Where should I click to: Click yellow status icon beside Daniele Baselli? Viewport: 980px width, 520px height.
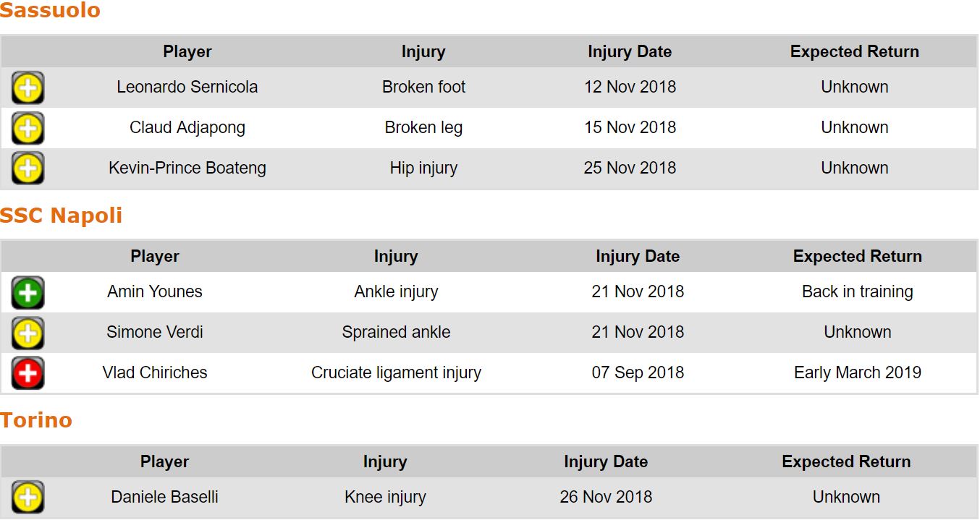pyautogui.click(x=28, y=498)
